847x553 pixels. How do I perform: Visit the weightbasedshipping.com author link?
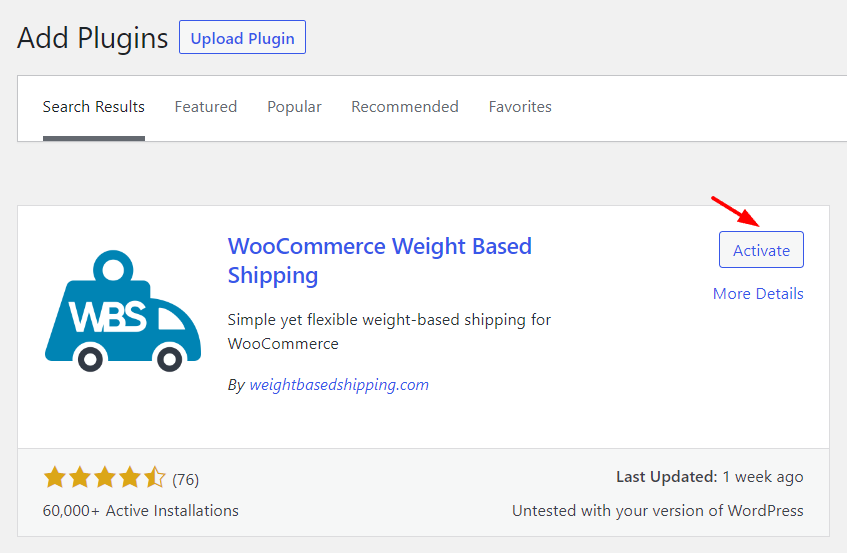(x=339, y=385)
